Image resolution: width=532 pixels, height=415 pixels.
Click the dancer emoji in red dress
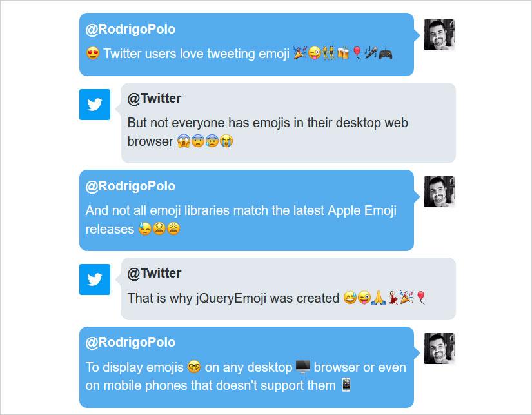click(x=393, y=298)
